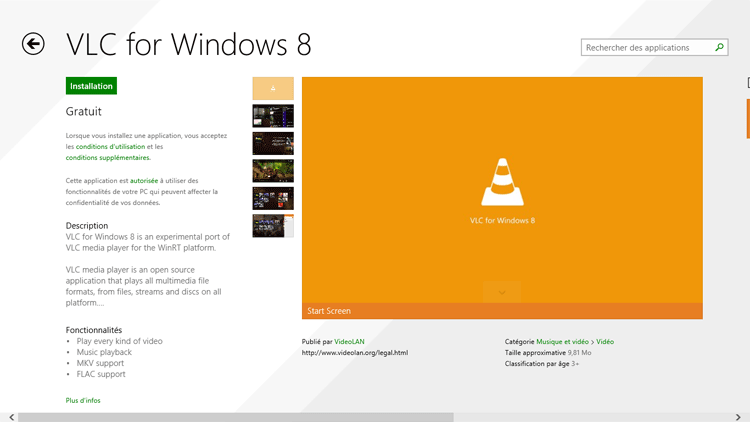Open the VideoLAN publisher link
This screenshot has width=750, height=422.
coord(350,341)
